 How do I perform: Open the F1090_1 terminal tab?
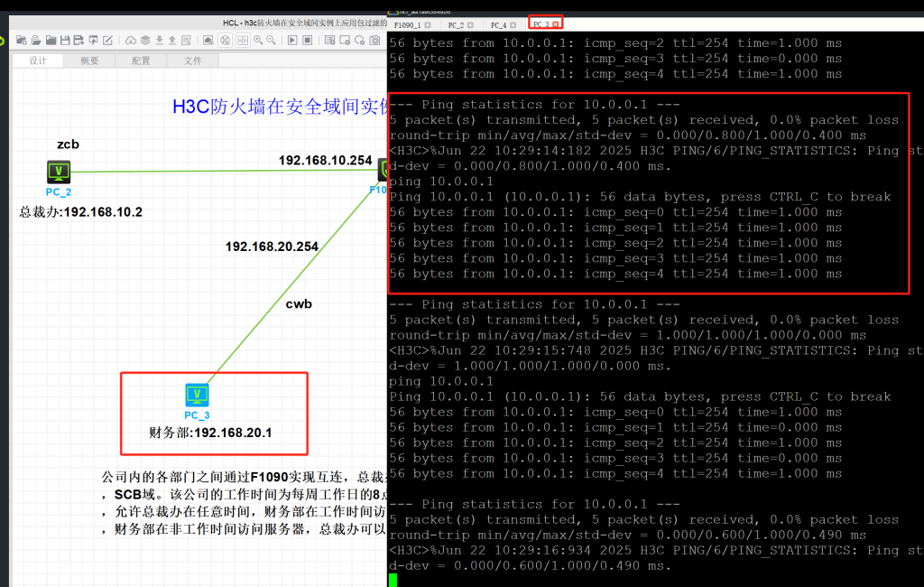coord(407,24)
